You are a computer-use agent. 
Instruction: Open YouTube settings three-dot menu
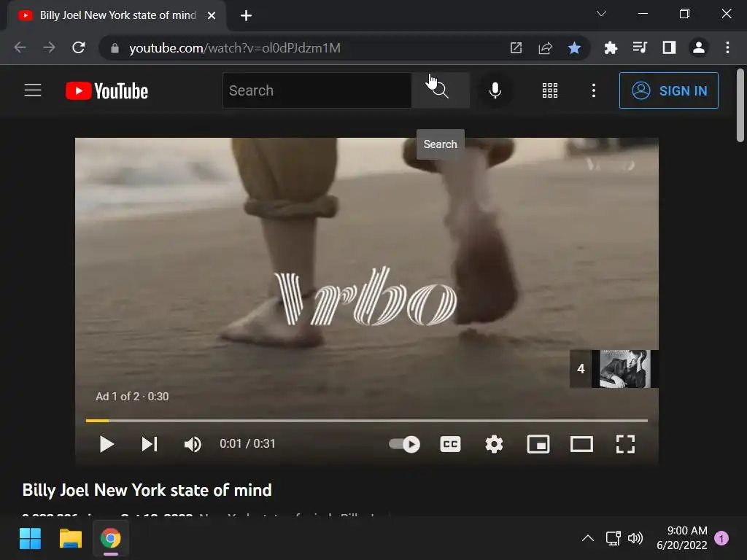tap(594, 90)
